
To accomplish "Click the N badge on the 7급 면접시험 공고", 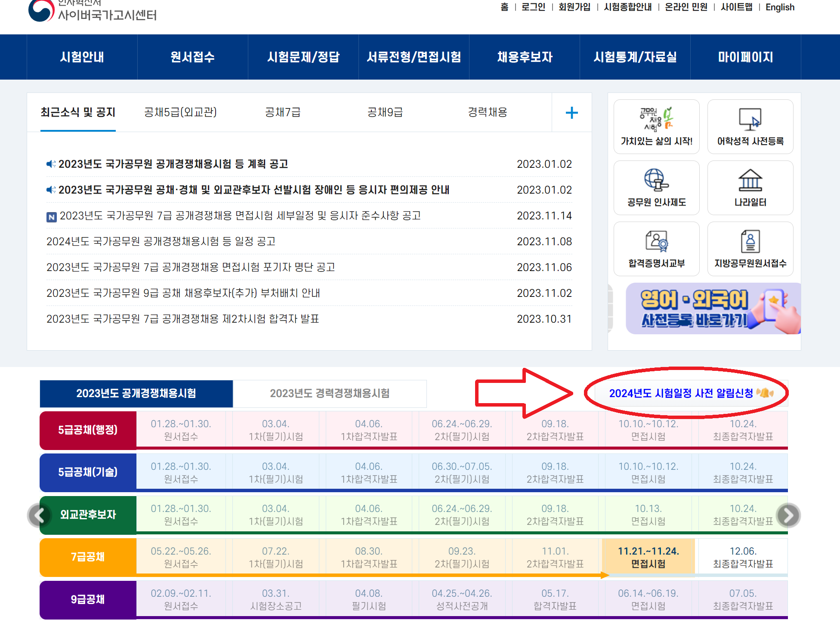I will coord(51,216).
